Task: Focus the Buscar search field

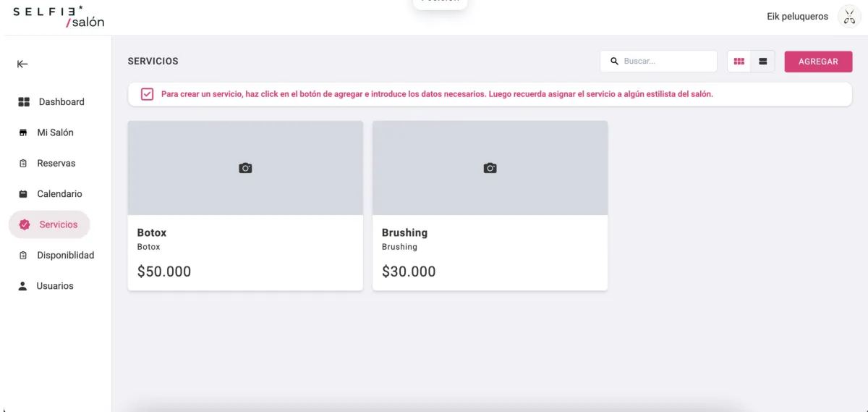Action: (x=665, y=62)
